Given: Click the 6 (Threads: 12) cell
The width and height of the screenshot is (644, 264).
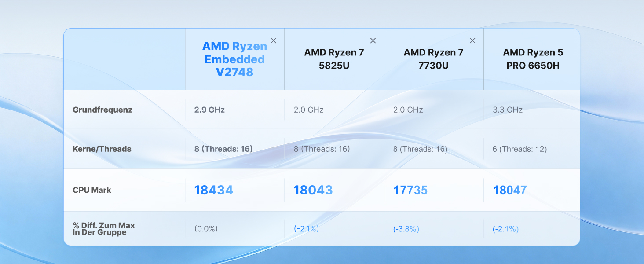Looking at the screenshot, I should [x=520, y=149].
